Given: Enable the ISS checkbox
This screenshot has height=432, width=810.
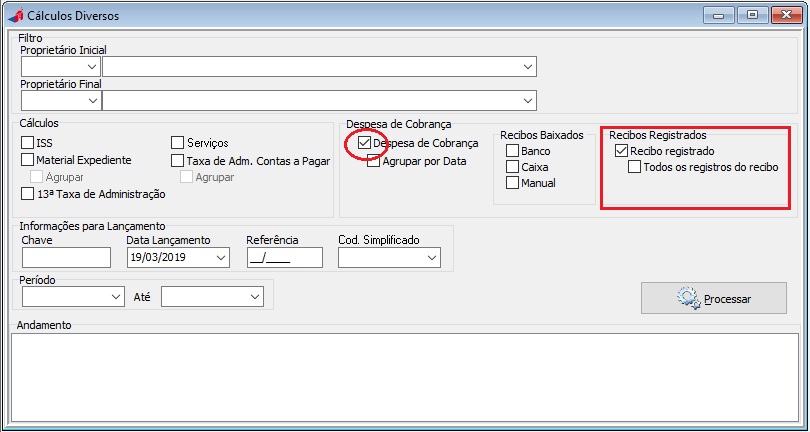Looking at the screenshot, I should (x=28, y=143).
